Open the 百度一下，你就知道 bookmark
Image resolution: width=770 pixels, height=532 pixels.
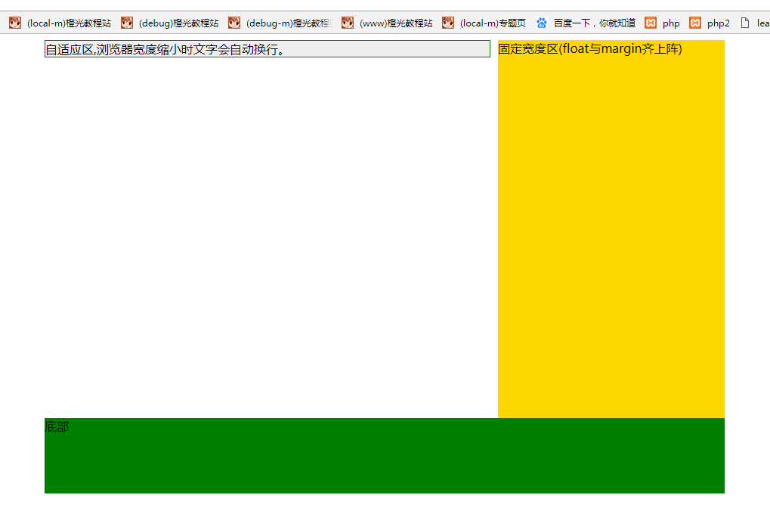(586, 23)
